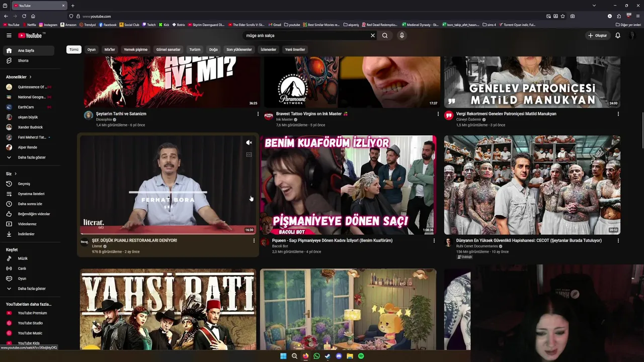Screen dimensions: 644x362
Task: Open the CECOT prison video thumbnail
Action: (532, 185)
